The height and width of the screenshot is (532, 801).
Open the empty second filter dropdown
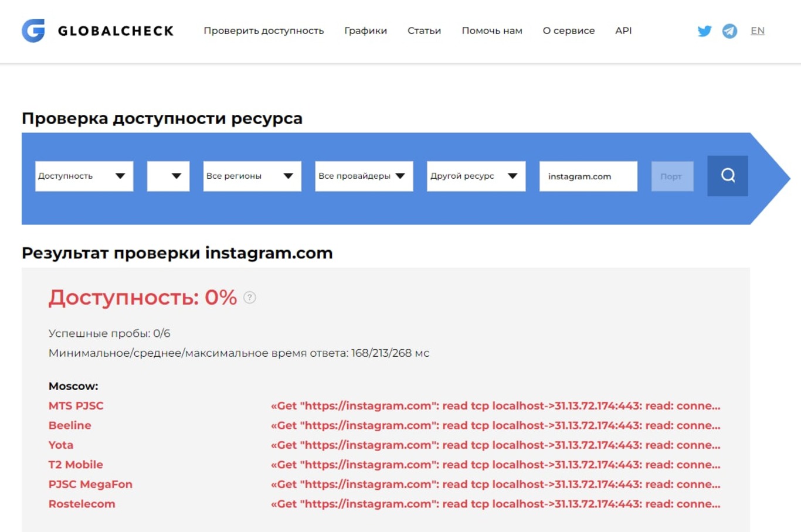(168, 176)
